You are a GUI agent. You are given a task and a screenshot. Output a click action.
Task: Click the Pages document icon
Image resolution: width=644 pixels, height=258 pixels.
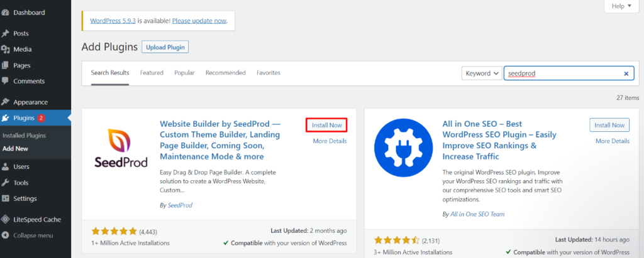pyautogui.click(x=5, y=65)
